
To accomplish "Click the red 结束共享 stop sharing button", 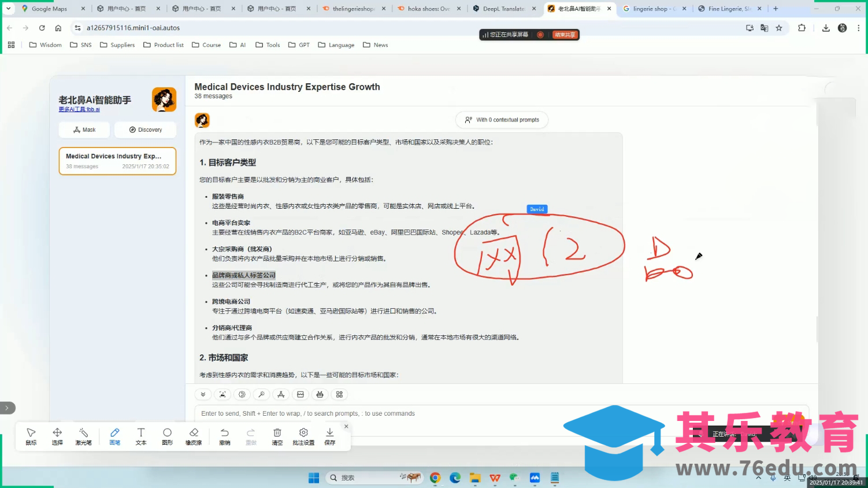I will [565, 35].
